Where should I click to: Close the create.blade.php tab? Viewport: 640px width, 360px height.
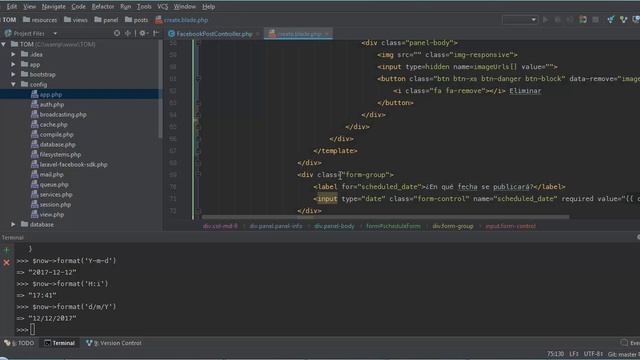pyautogui.click(x=327, y=34)
